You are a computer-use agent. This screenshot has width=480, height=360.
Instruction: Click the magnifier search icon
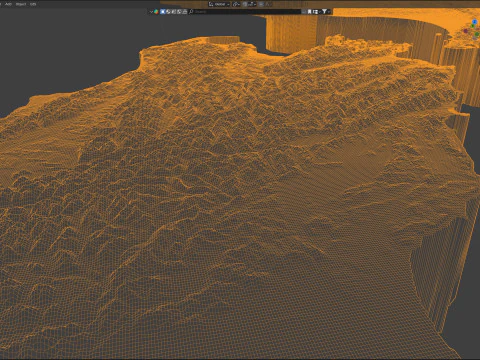[x=191, y=12]
